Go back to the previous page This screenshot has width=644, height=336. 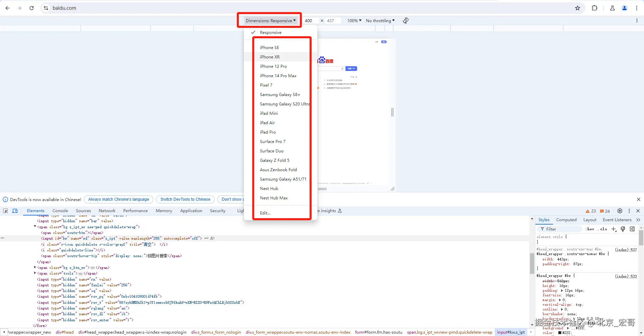(7, 8)
